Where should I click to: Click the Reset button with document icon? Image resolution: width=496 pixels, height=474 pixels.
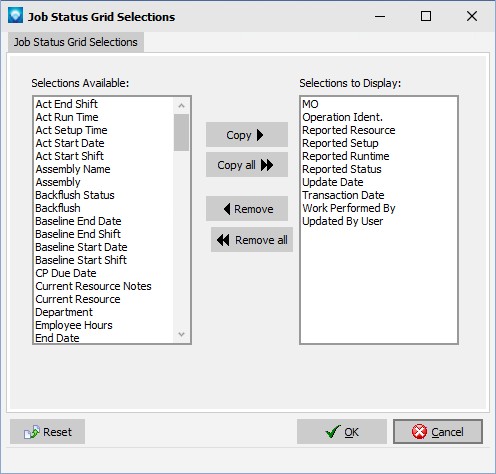pyautogui.click(x=47, y=432)
